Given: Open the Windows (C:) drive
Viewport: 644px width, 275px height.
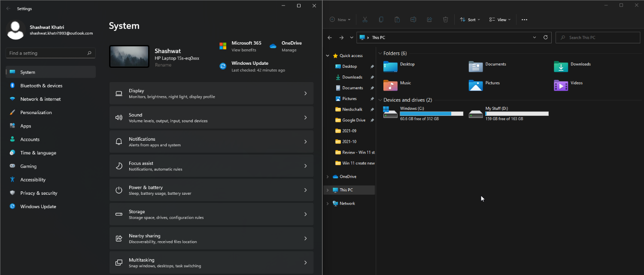Looking at the screenshot, I should tap(390, 114).
